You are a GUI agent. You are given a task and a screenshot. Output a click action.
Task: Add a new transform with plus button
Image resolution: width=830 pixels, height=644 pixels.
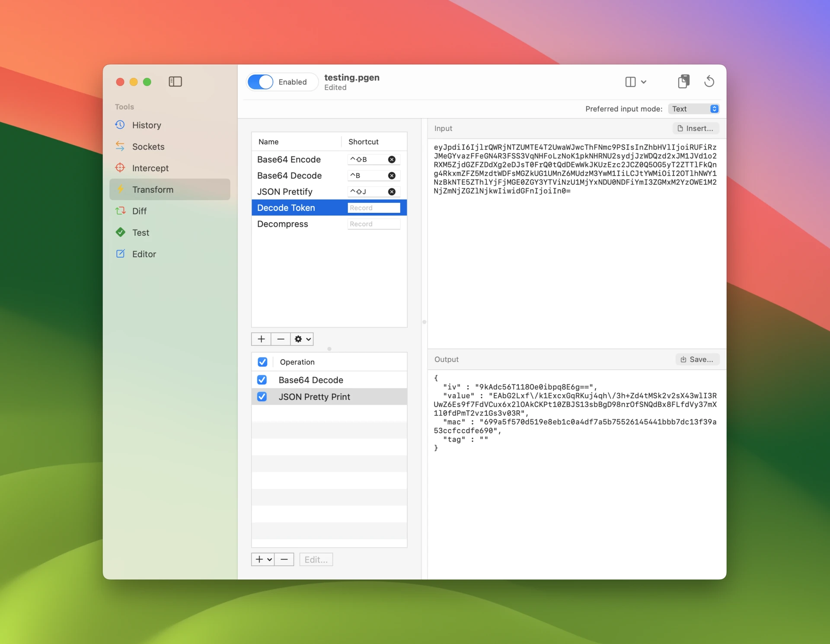261,339
